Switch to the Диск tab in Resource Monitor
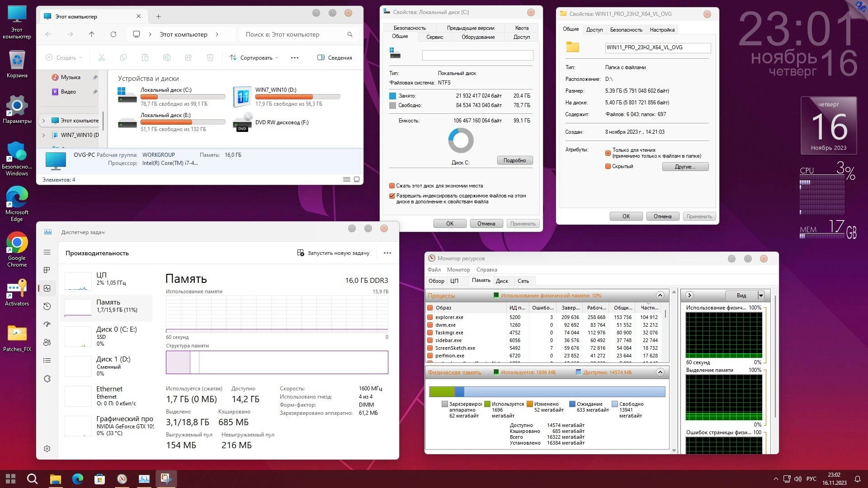The image size is (868, 488). tap(502, 281)
